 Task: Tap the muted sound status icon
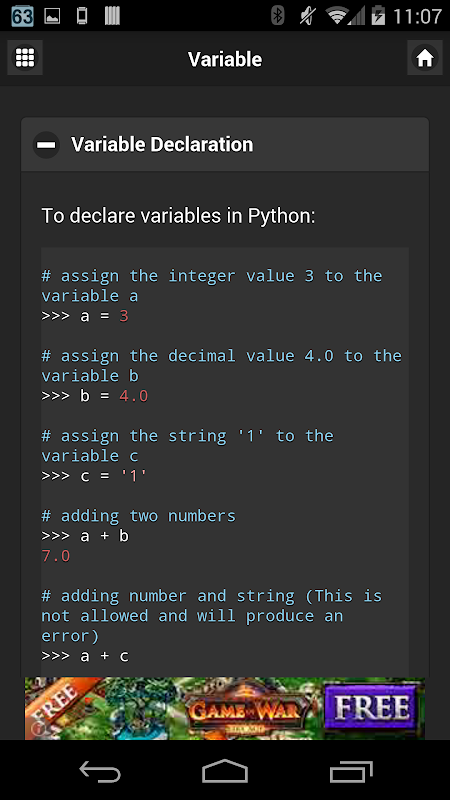click(x=307, y=16)
